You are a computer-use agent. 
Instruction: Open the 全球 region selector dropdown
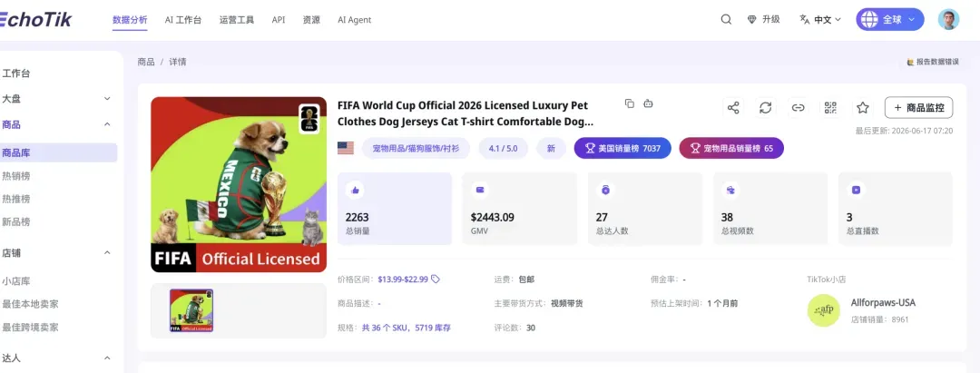[890, 19]
